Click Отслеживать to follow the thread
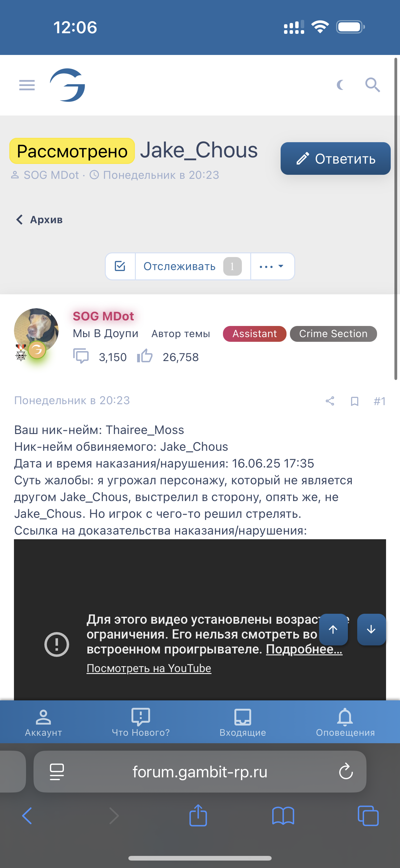This screenshot has width=400, height=868. click(x=193, y=266)
